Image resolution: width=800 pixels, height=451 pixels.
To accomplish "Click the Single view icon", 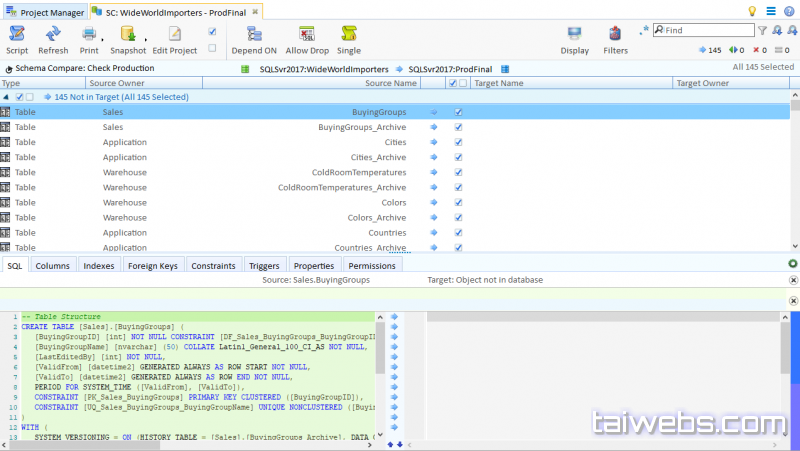I will coord(349,35).
